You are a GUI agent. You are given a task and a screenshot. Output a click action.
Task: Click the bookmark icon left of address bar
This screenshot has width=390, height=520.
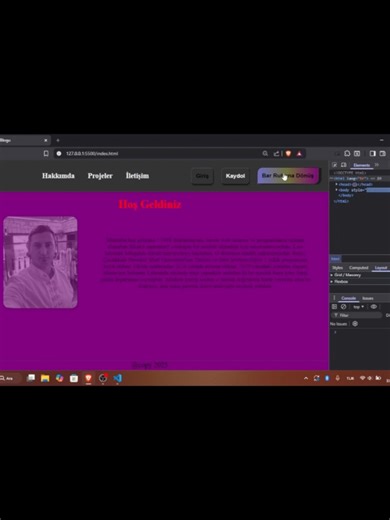coord(46,153)
